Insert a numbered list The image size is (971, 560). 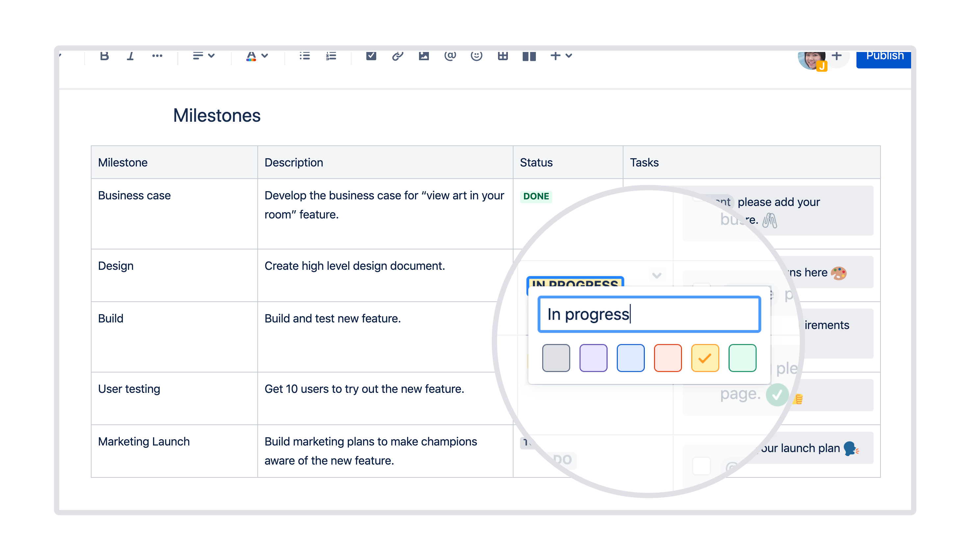coord(331,56)
